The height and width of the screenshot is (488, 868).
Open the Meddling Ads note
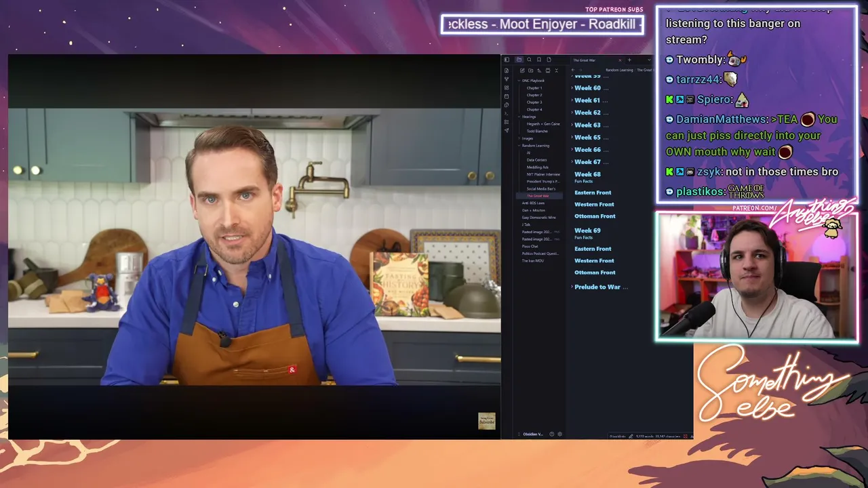click(x=538, y=167)
